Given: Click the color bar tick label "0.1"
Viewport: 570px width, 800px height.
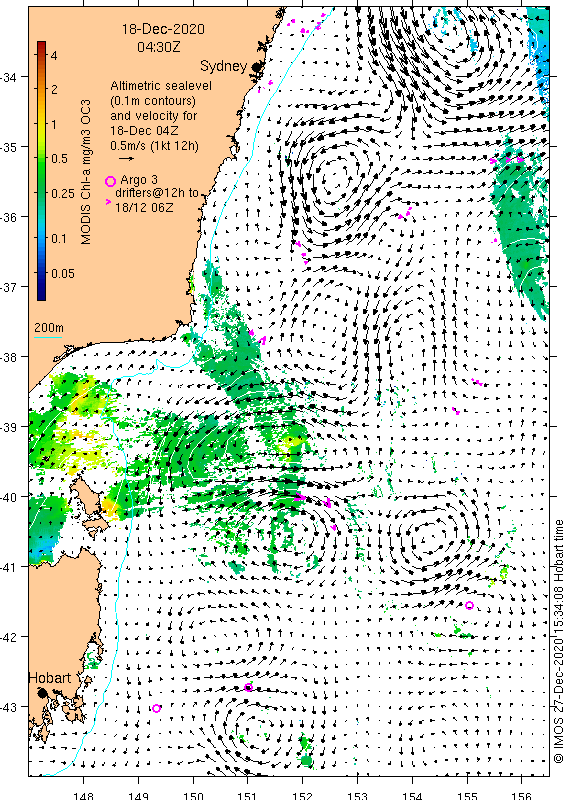Looking at the screenshot, I should [59, 238].
